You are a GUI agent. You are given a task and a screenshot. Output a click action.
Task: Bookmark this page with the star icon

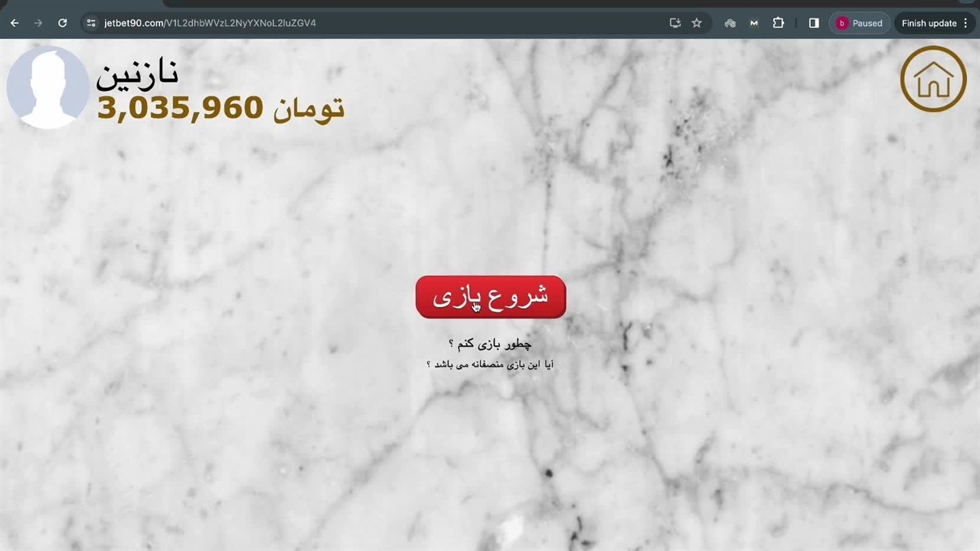click(x=697, y=23)
